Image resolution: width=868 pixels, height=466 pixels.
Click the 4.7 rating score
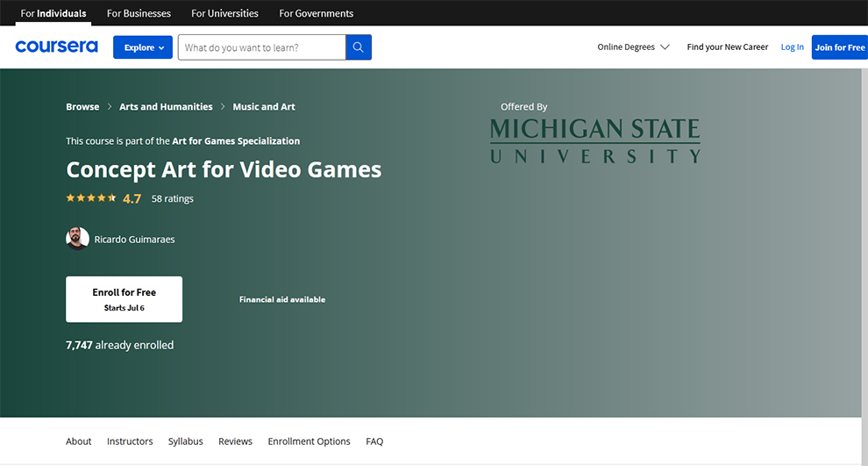pyautogui.click(x=132, y=198)
